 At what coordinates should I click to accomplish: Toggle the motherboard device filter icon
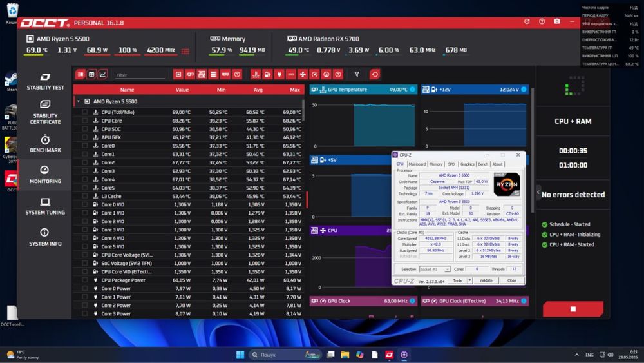202,74
